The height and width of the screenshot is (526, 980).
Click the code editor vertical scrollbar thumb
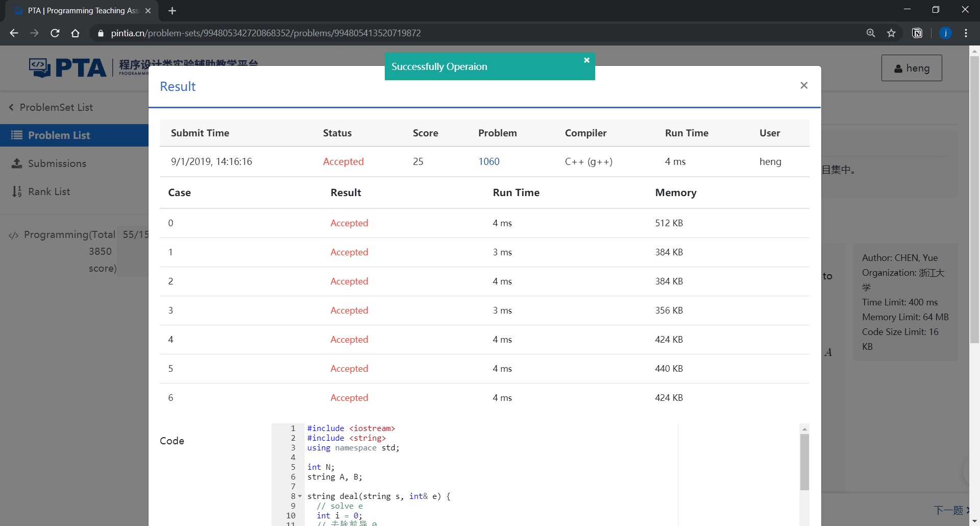804,462
